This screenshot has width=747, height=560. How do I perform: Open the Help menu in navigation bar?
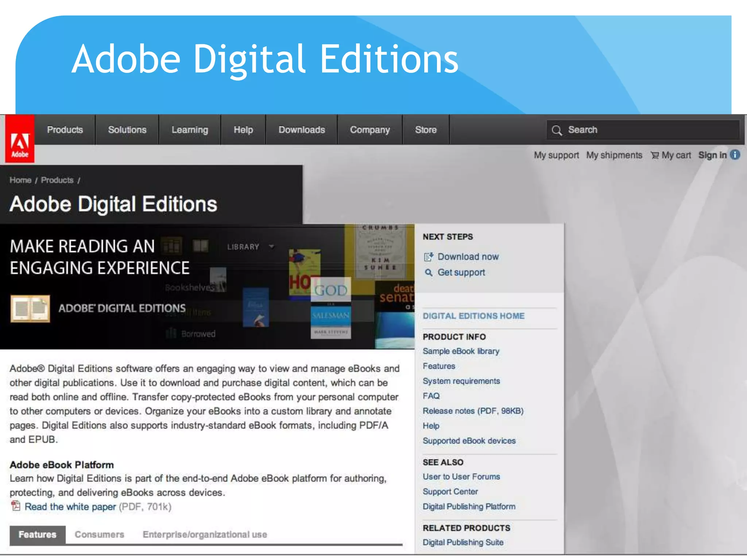click(x=243, y=130)
